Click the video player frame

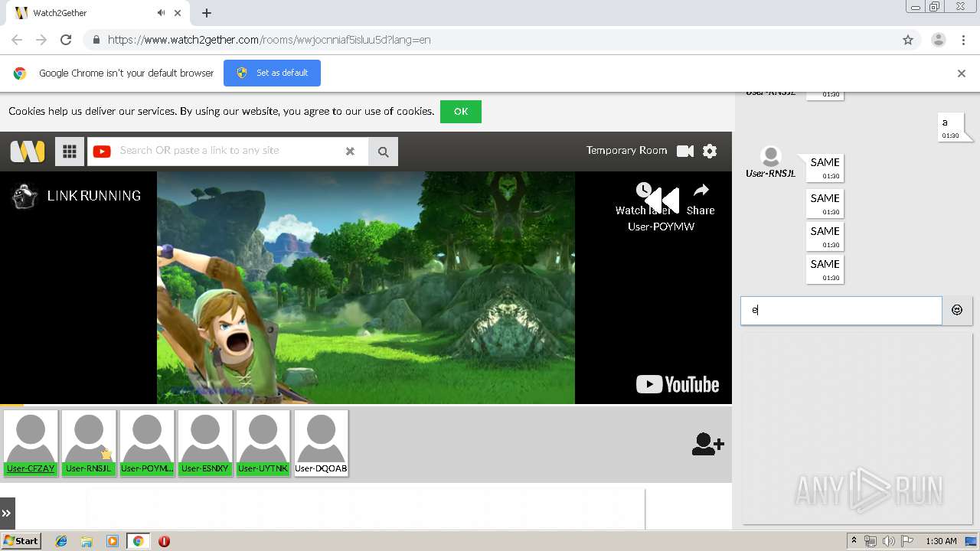click(366, 287)
